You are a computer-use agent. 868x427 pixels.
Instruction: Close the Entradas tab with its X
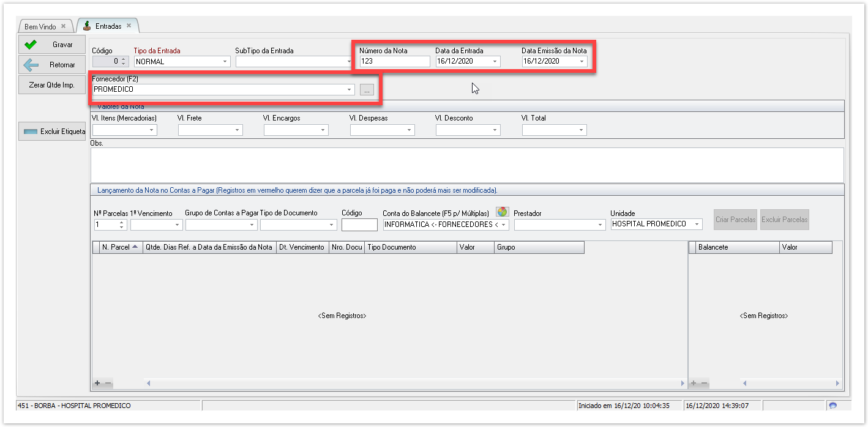(x=129, y=26)
